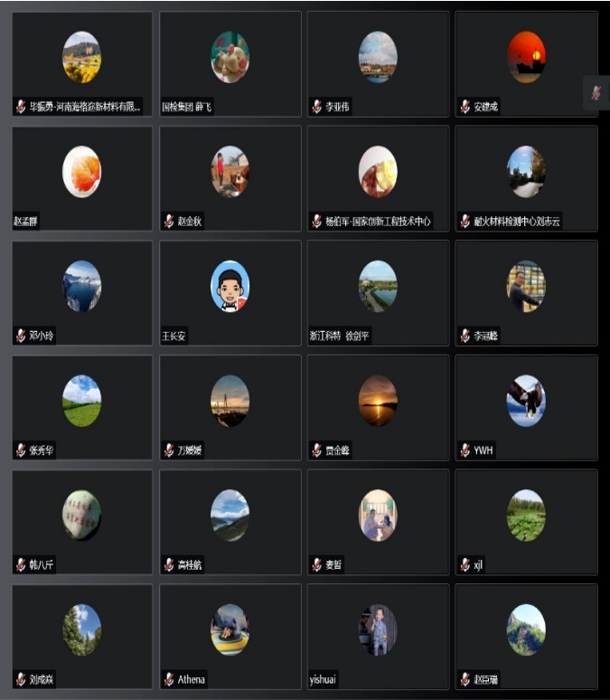Select the bookshelf avatar of 李冠峰
This screenshot has width=610, height=700.
pos(526,286)
